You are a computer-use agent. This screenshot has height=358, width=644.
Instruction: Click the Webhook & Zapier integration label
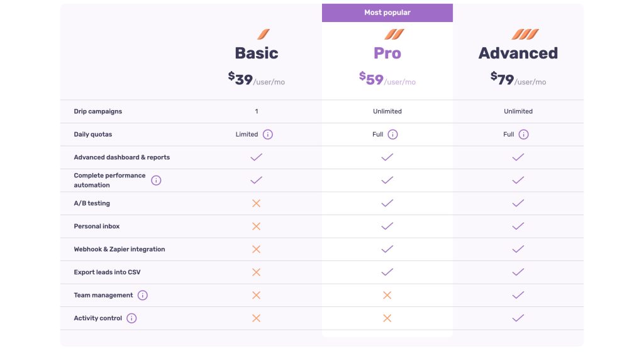coord(119,249)
